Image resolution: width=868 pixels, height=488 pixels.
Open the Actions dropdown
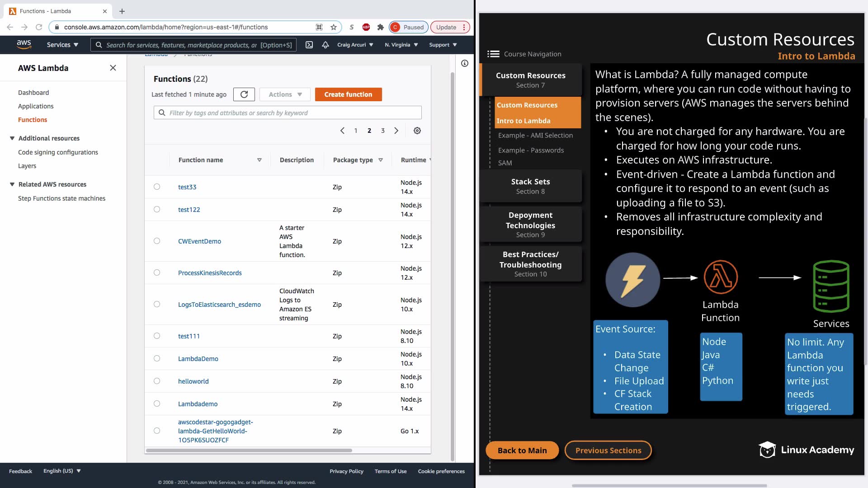tap(285, 94)
